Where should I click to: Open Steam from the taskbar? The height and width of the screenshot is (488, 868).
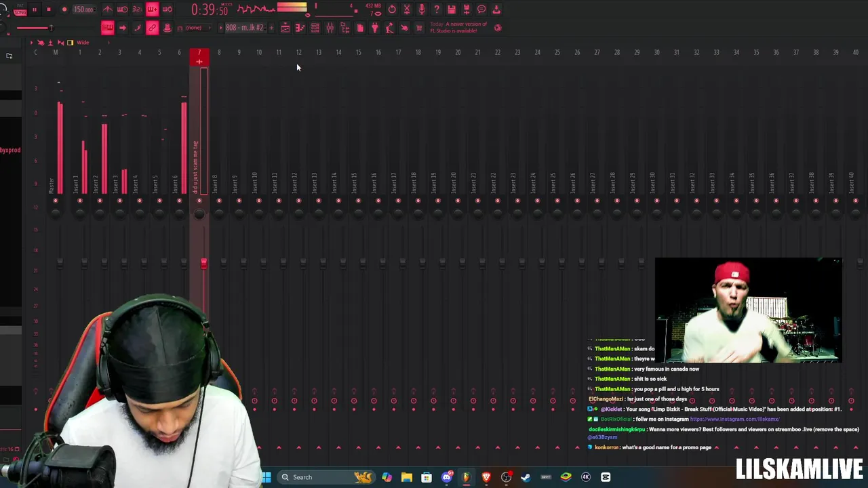(526, 477)
